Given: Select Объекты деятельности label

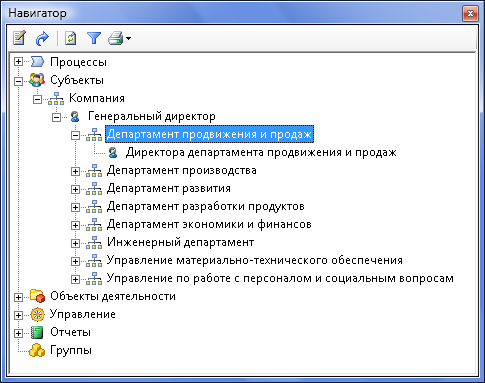Looking at the screenshot, I should tap(113, 296).
